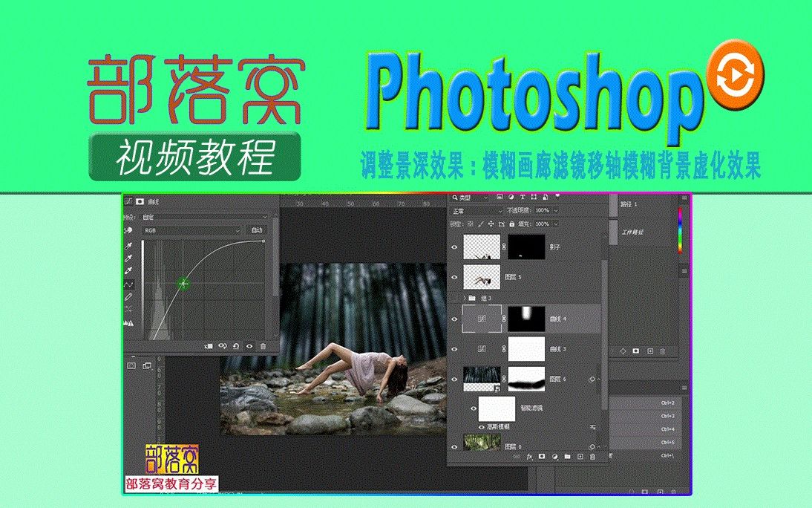The image size is (812, 508).
Task: Expand the 组 3 layer group
Action: (x=464, y=296)
